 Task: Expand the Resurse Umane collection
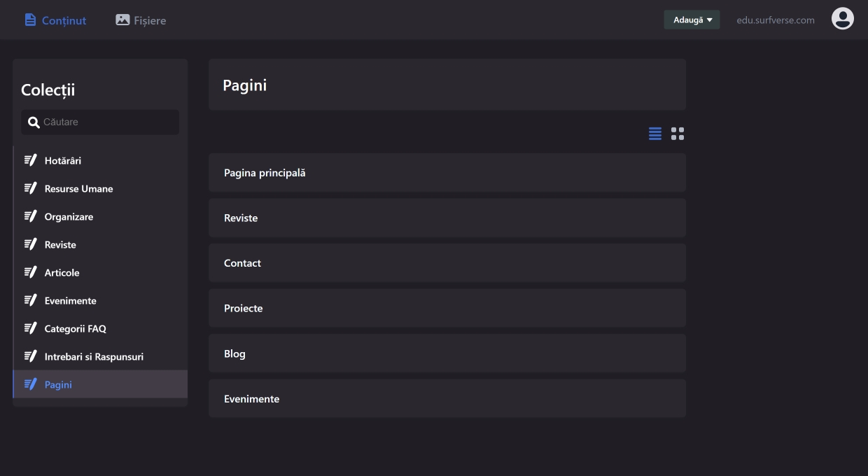point(79,188)
